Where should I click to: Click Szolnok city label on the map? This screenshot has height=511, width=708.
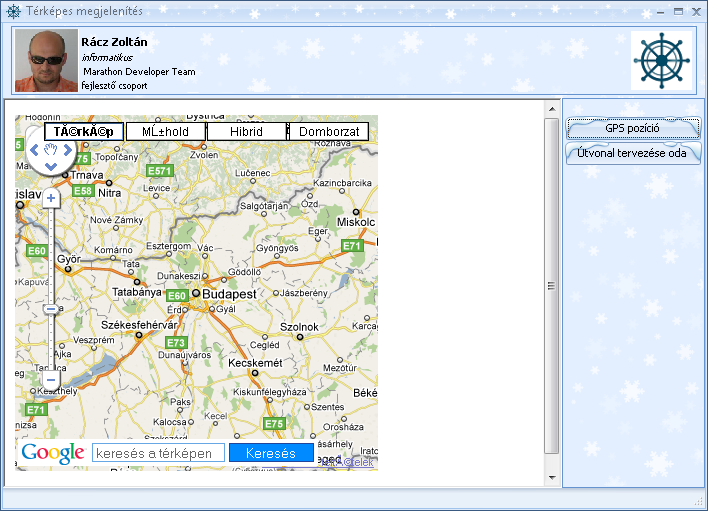pyautogui.click(x=299, y=327)
